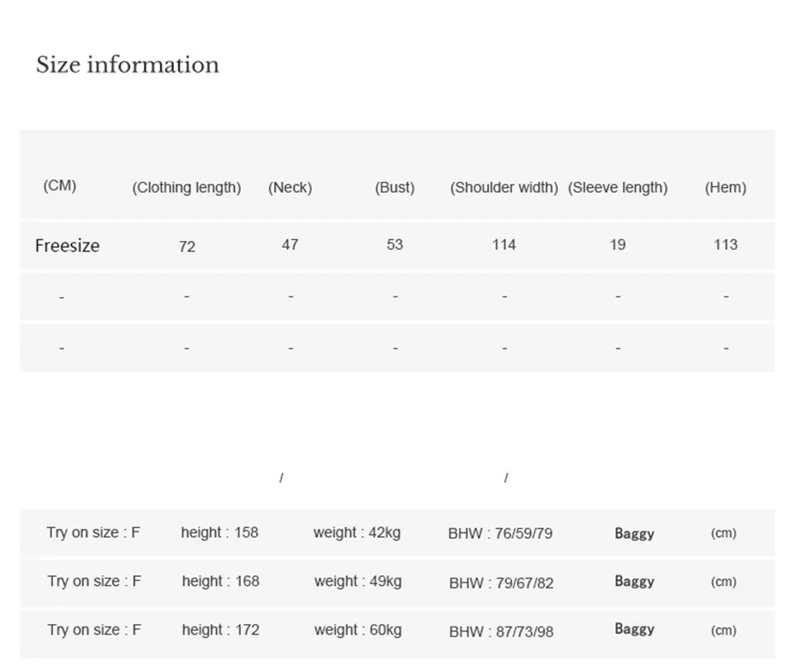
Task: Click the height : 158 entry
Action: coord(219,533)
